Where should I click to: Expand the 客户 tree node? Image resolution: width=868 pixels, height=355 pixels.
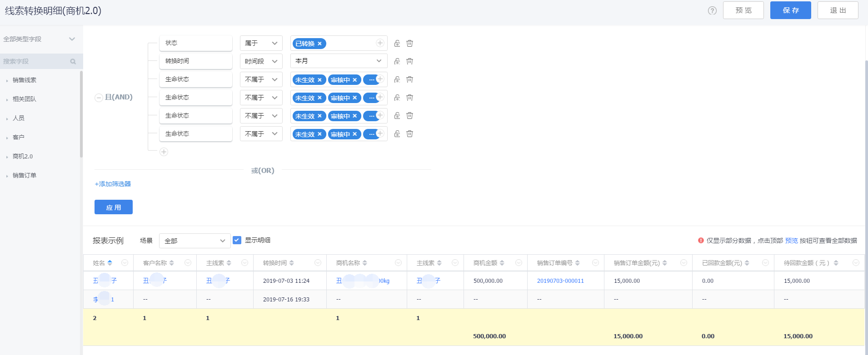pyautogui.click(x=7, y=138)
